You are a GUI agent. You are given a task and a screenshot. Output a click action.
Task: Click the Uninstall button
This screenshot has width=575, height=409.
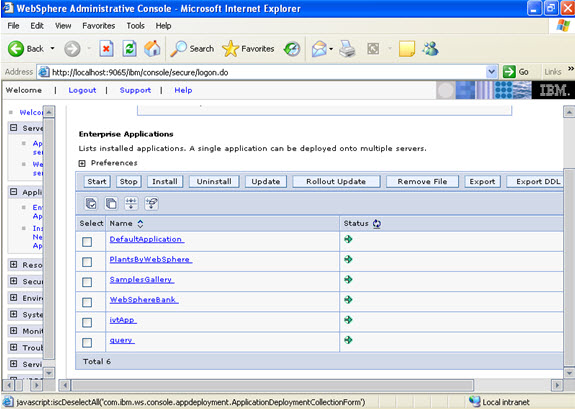(x=214, y=182)
